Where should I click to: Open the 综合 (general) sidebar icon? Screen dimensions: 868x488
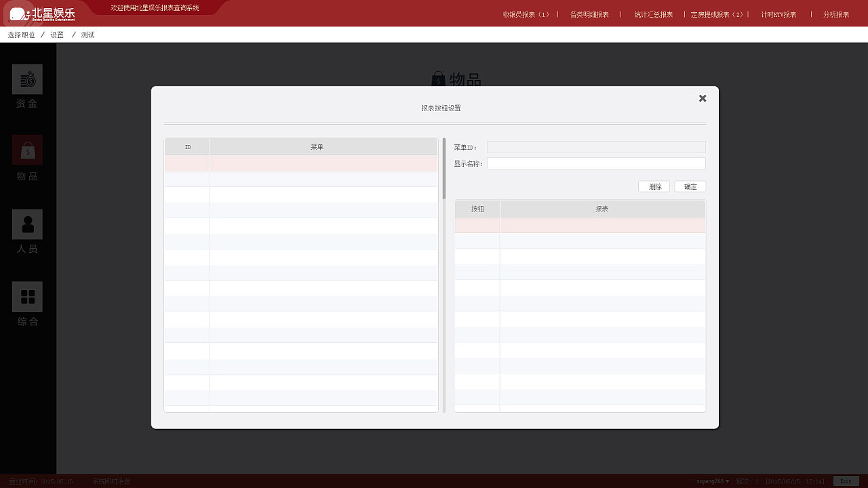pyautogui.click(x=27, y=297)
